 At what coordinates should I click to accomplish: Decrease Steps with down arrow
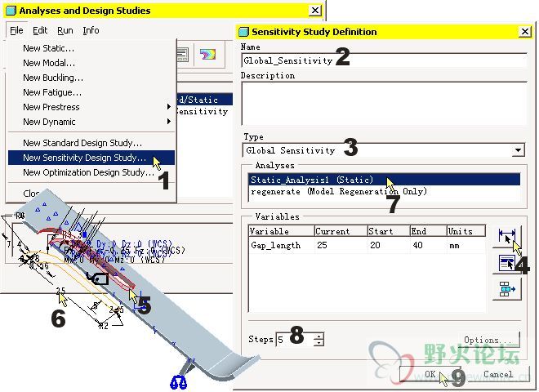click(319, 343)
